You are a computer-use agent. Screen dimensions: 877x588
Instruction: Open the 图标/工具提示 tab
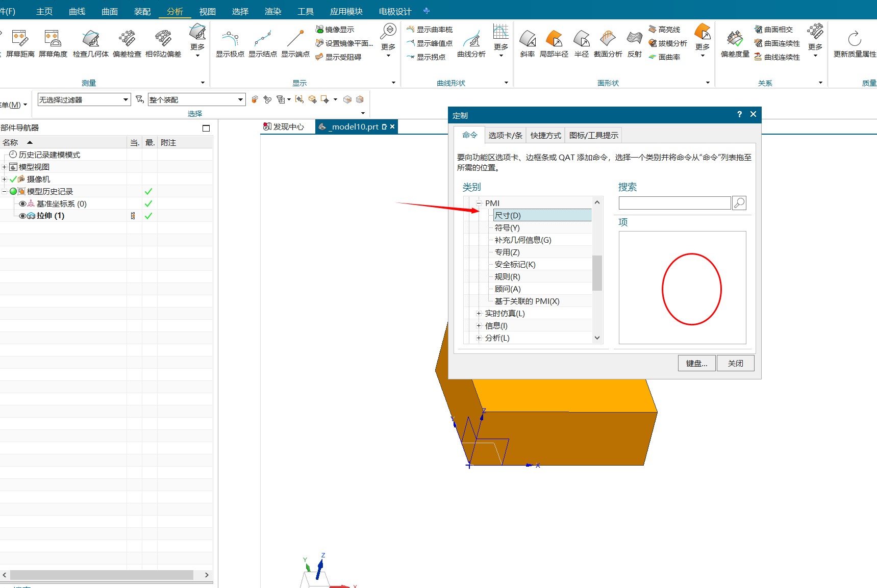593,135
